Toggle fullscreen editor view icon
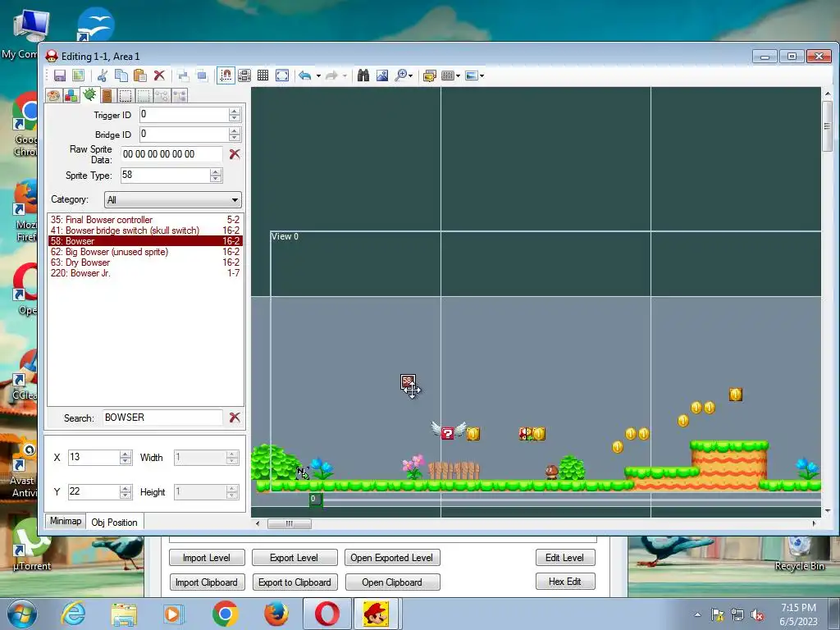The width and height of the screenshot is (840, 630). [282, 75]
